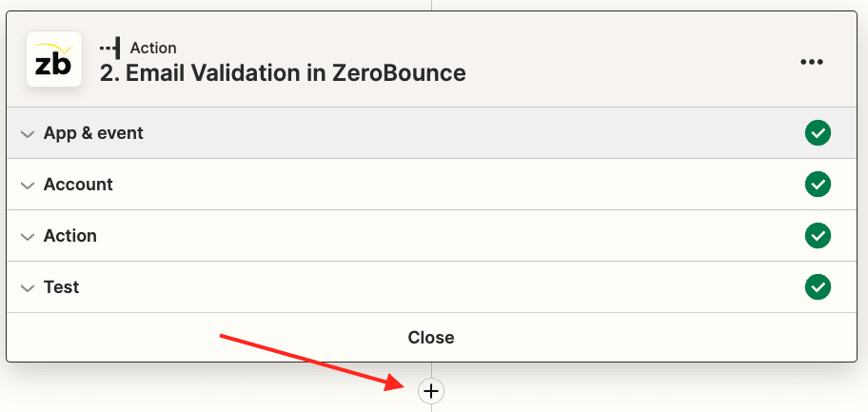Screen dimensions: 868x412
Task: Click green checkmark beside Test
Action: 818,286
